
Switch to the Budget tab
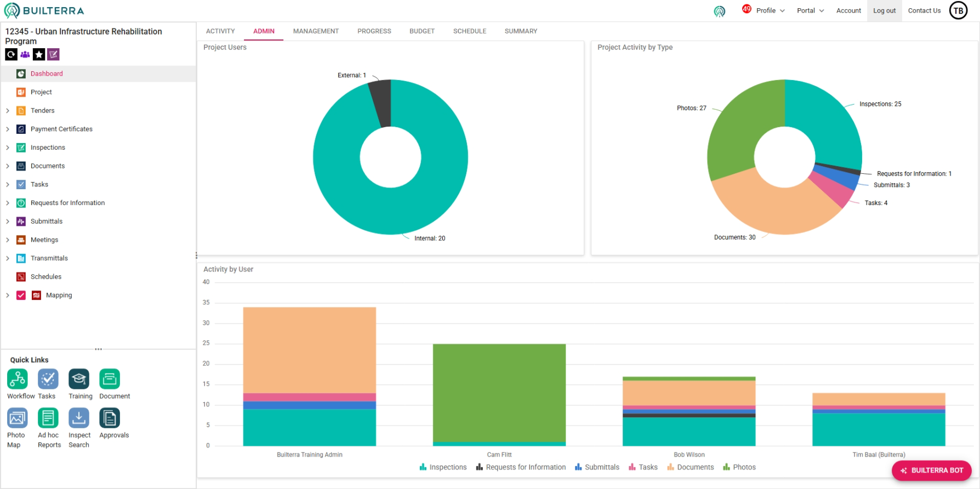[422, 31]
